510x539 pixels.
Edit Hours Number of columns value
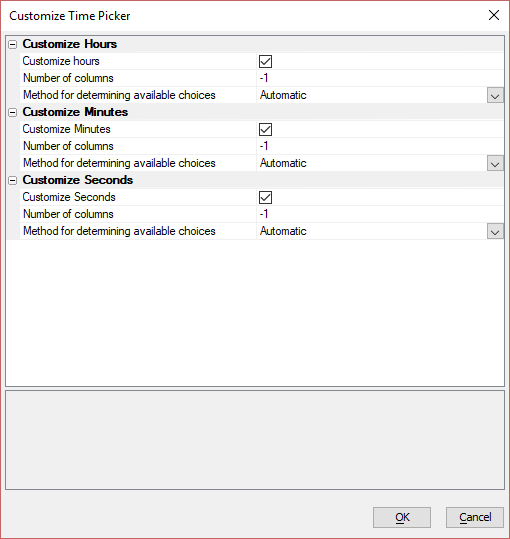click(380, 78)
